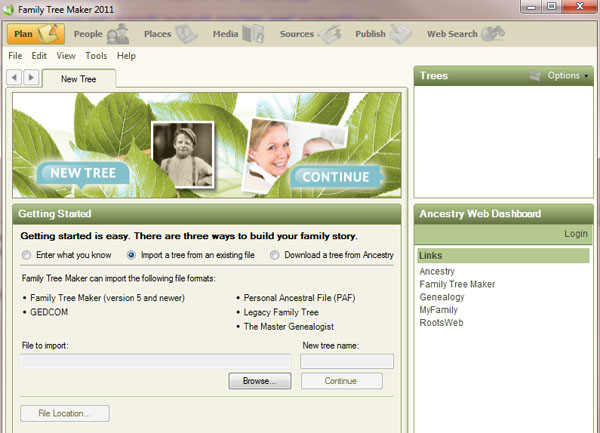Open the People workspace
Image resolution: width=600 pixels, height=433 pixels.
[x=101, y=34]
